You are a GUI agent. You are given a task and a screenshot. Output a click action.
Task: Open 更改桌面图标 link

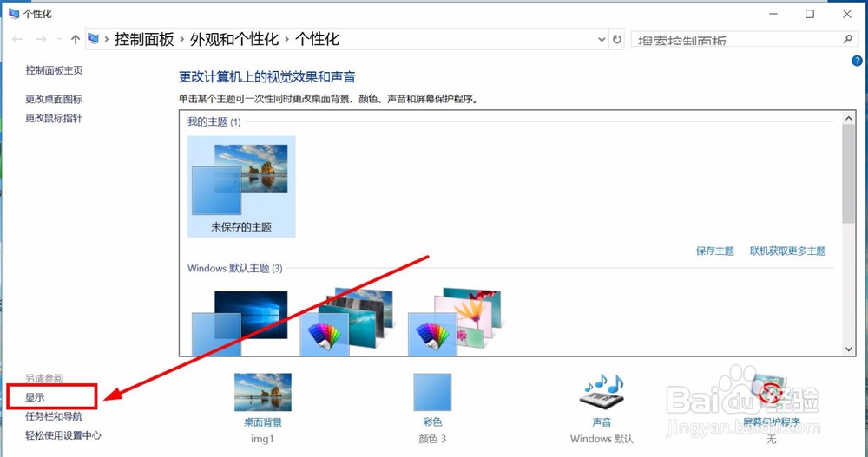pyautogui.click(x=54, y=100)
